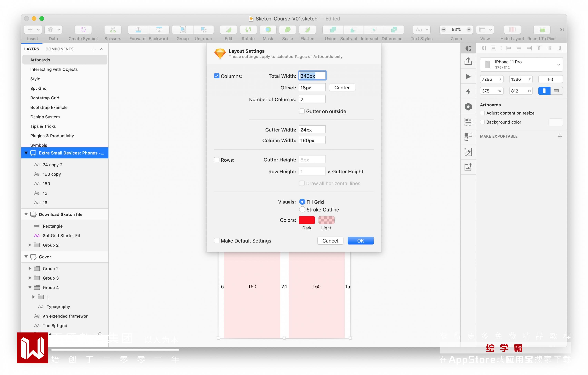Viewport: 588px width, 375px height.
Task: Click the Rotate tool icon
Action: [x=248, y=30]
